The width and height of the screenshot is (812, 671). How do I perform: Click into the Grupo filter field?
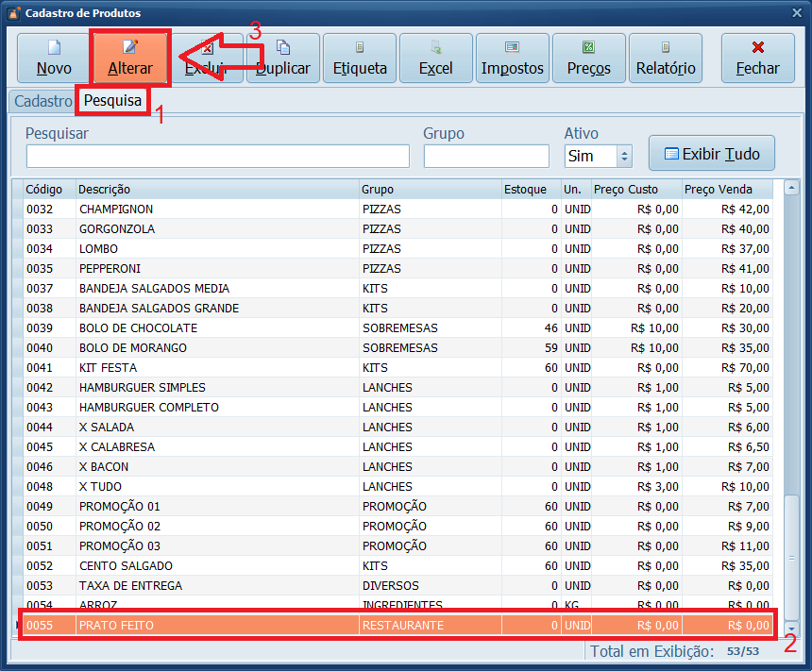(485, 157)
